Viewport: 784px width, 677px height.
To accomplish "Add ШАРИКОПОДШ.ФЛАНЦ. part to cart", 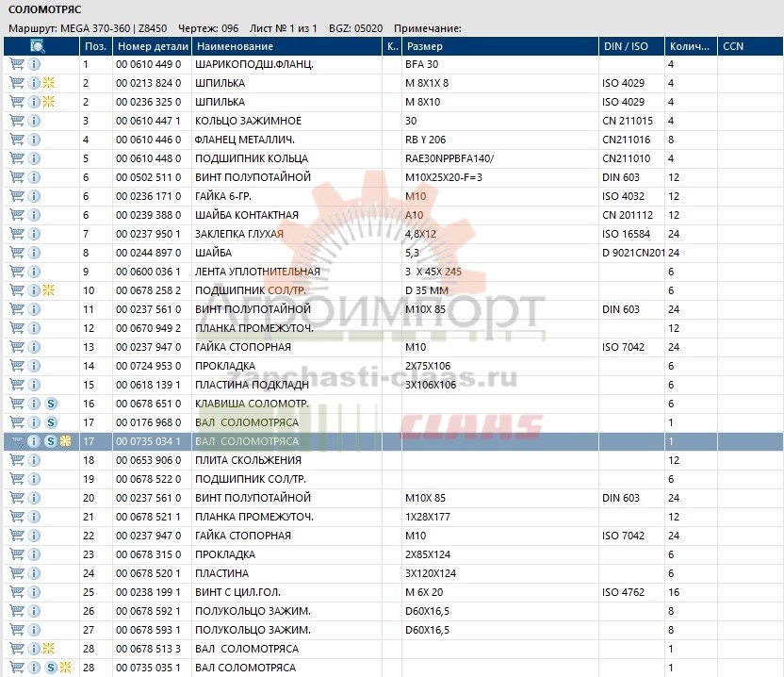I will 17,64.
